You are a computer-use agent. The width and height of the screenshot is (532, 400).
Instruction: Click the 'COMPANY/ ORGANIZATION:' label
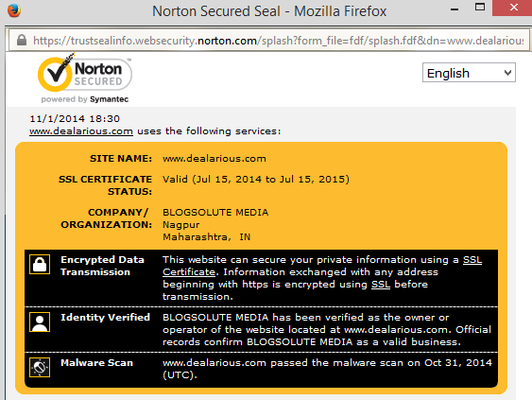pyautogui.click(x=106, y=218)
